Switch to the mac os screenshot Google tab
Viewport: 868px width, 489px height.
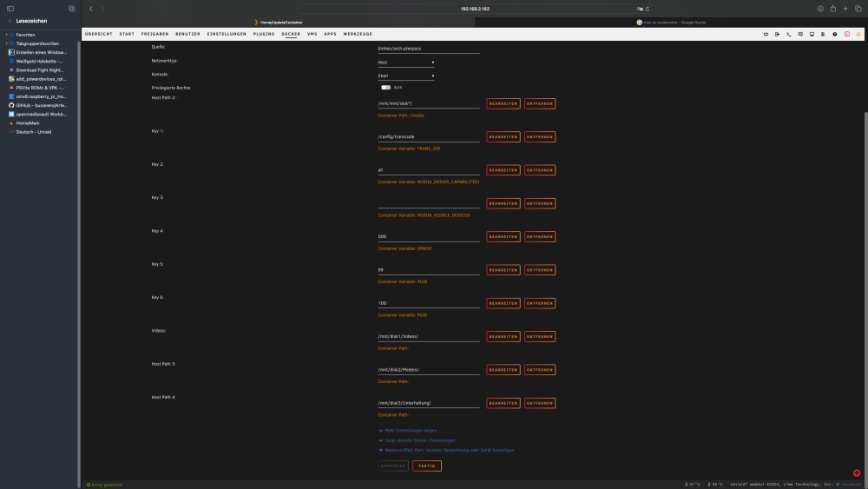click(x=671, y=23)
